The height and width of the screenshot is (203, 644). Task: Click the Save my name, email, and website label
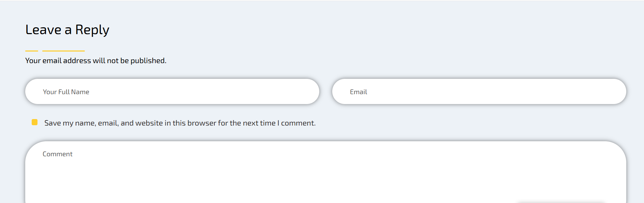[180, 123]
